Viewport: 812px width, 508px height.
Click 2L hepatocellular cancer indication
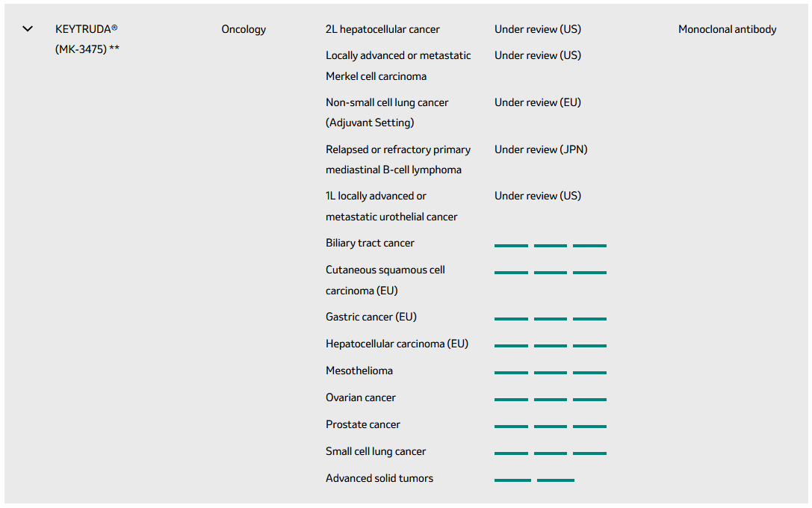(382, 29)
